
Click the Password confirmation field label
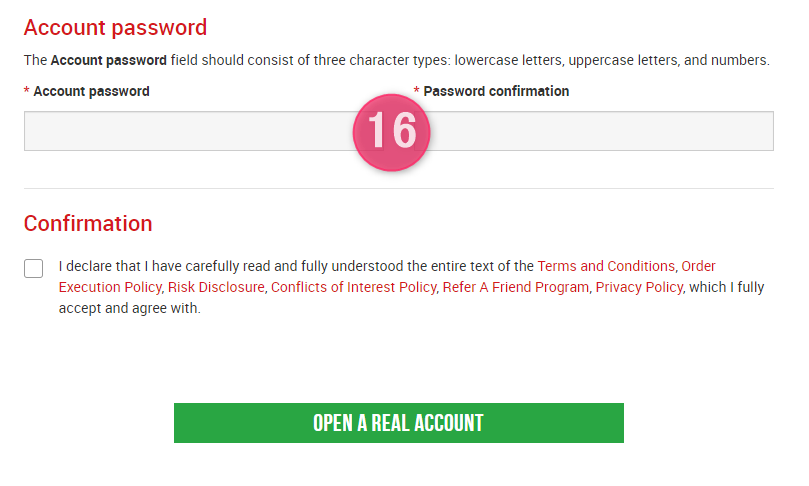(496, 91)
